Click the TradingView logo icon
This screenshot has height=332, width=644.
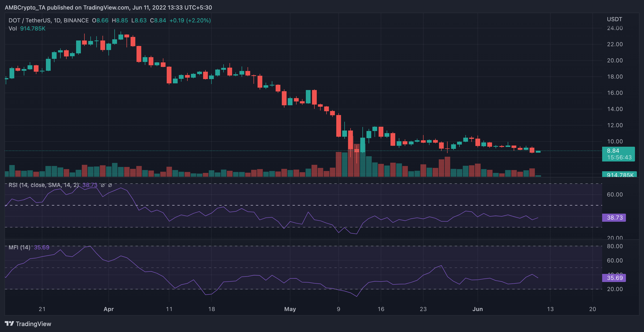[x=9, y=323]
